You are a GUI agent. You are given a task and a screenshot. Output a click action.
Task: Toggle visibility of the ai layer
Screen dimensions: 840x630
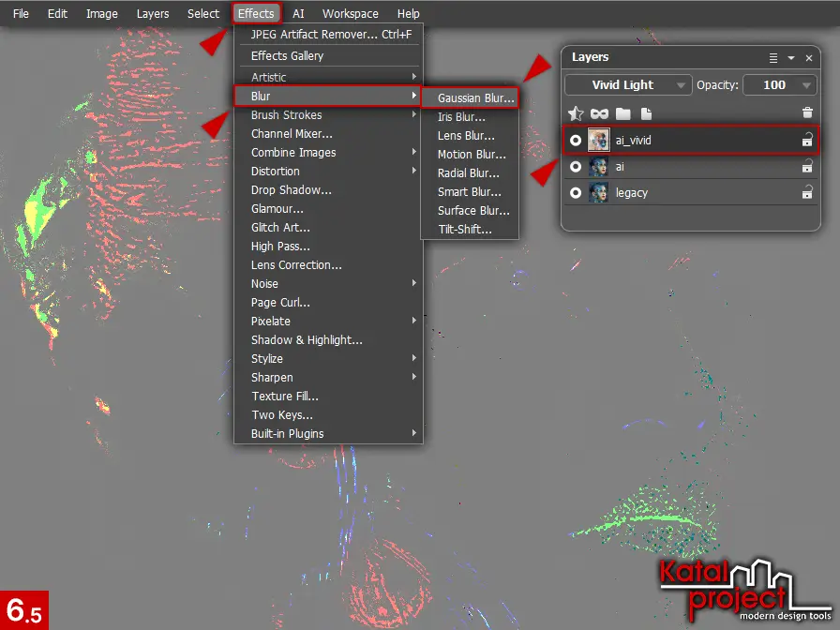coord(576,167)
